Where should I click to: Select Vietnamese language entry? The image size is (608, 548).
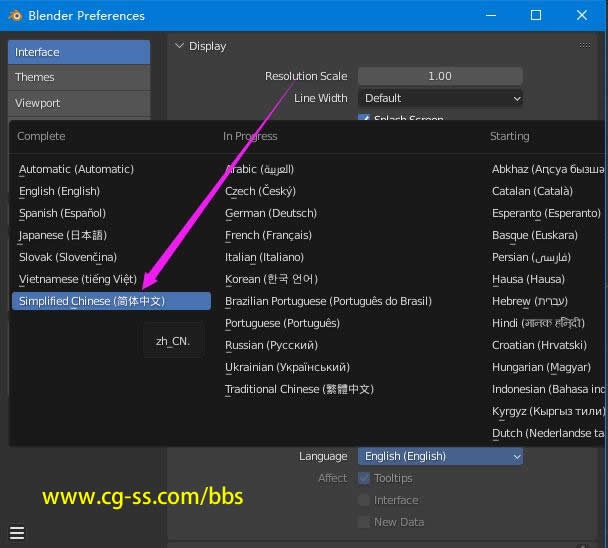click(x=78, y=279)
